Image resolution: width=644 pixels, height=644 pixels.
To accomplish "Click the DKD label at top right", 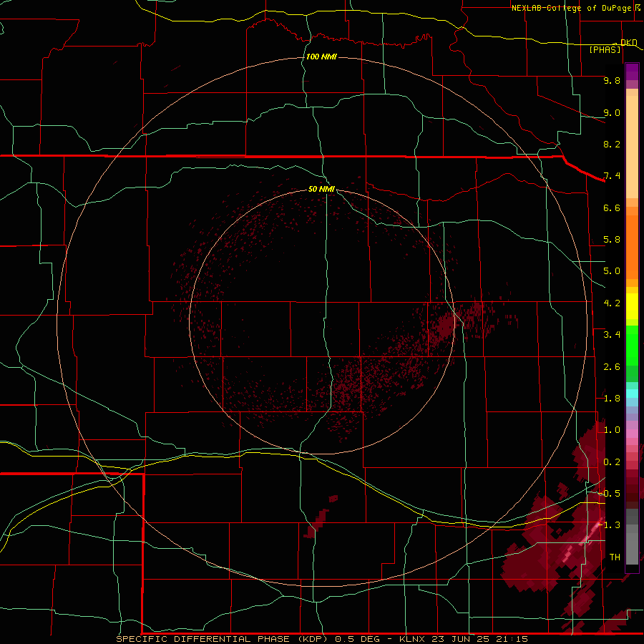I will pos(629,42).
